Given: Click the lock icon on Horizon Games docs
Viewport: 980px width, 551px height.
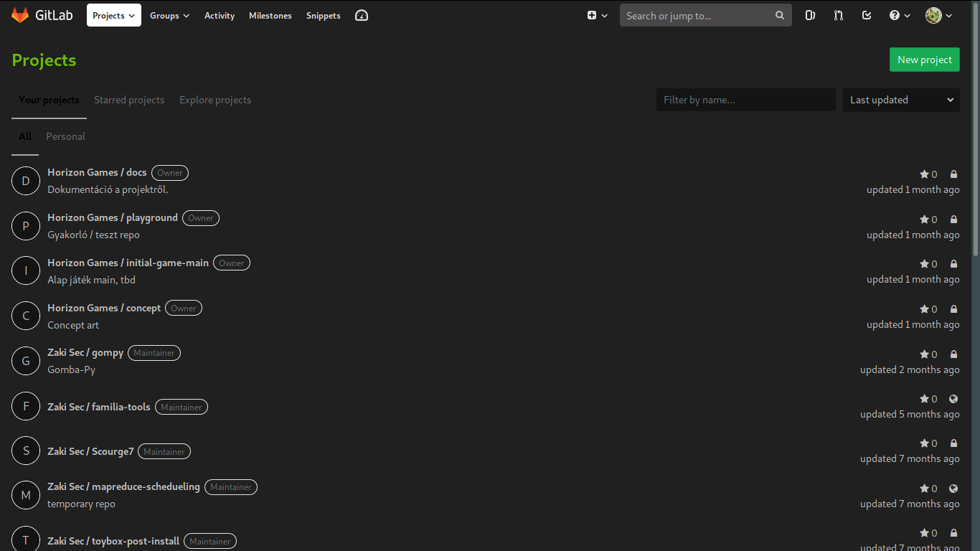Looking at the screenshot, I should point(953,174).
